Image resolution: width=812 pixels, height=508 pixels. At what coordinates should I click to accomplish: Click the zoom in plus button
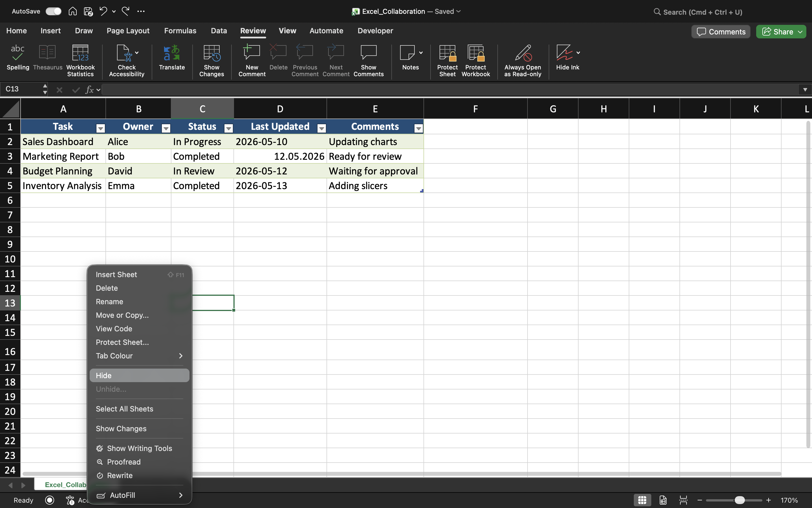[x=768, y=500]
